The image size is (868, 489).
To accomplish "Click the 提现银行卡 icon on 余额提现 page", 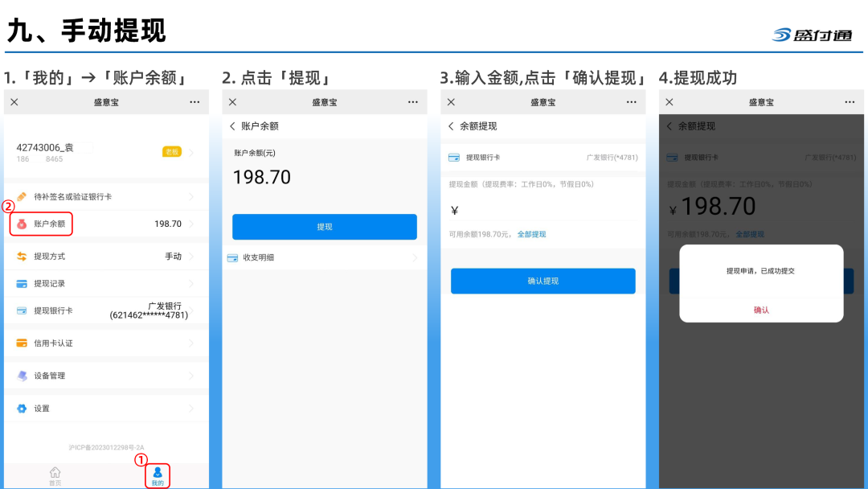I will click(454, 158).
